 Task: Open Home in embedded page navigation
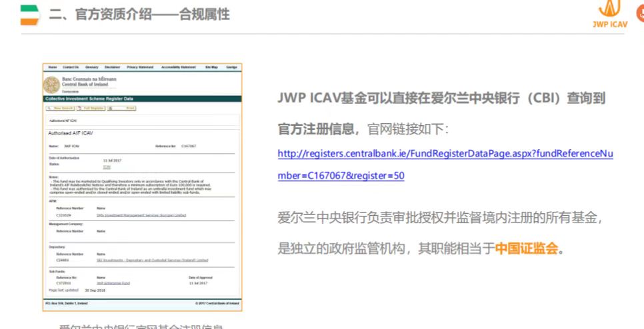(53, 67)
